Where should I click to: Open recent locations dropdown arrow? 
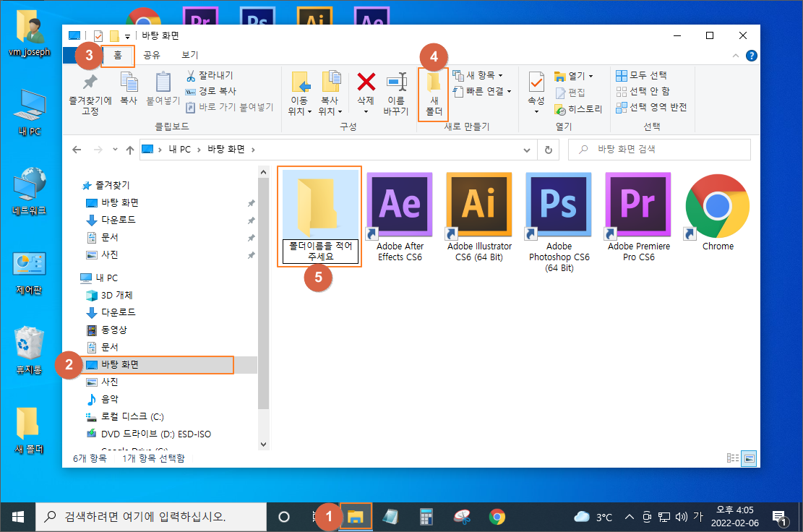tap(115, 150)
